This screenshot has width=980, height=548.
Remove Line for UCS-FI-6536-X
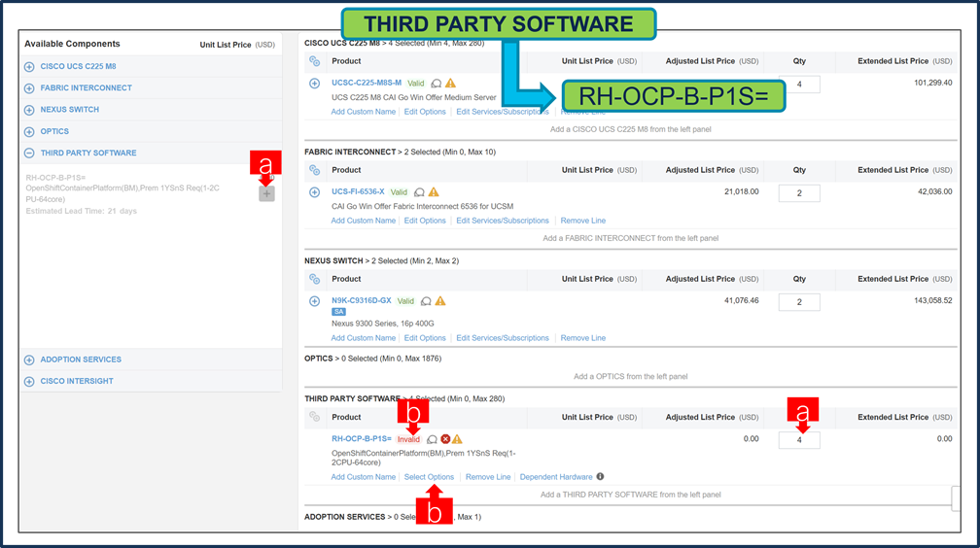[x=583, y=221]
